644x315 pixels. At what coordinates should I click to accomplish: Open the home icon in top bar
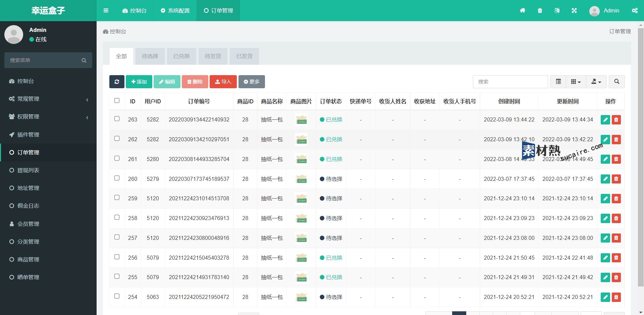pos(523,10)
